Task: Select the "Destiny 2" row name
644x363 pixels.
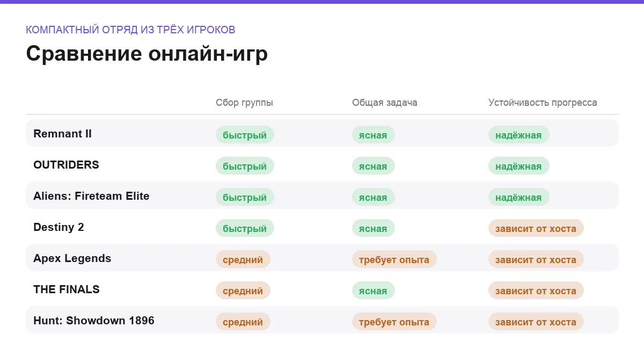Action: [x=58, y=227]
